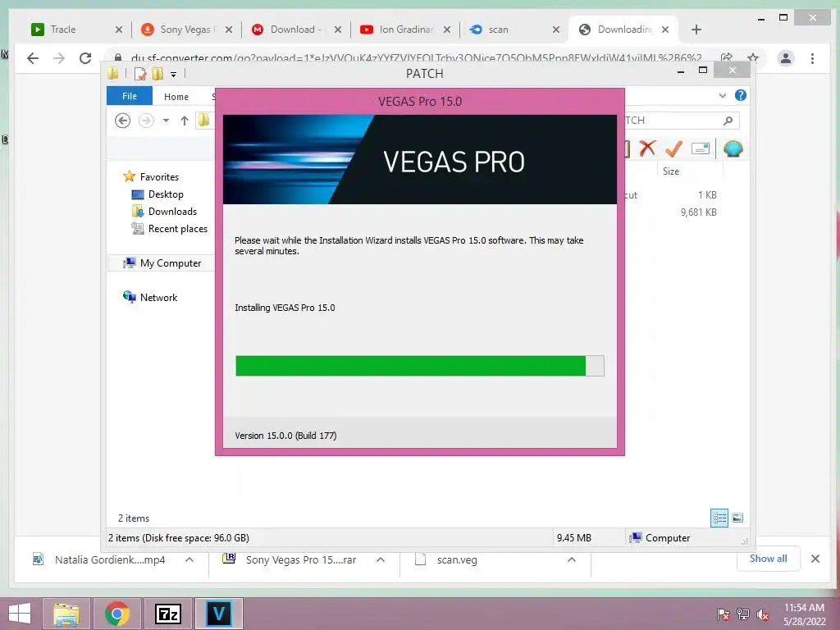Click the Size column header

[671, 171]
